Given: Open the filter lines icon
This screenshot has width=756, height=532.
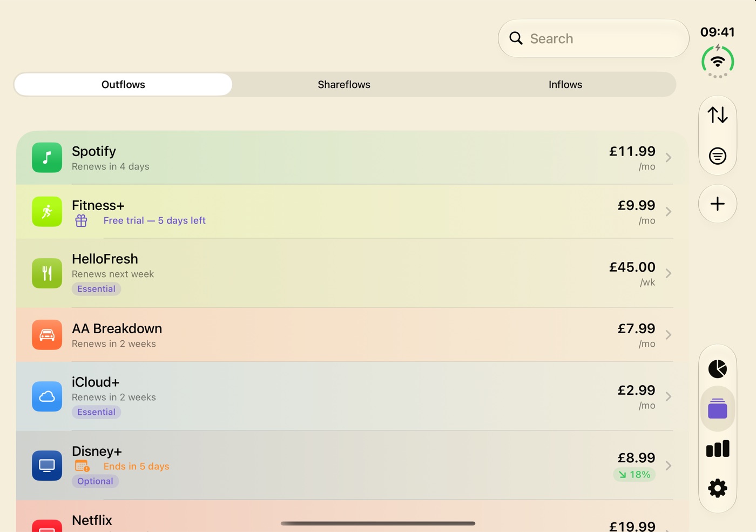Looking at the screenshot, I should pos(718,156).
